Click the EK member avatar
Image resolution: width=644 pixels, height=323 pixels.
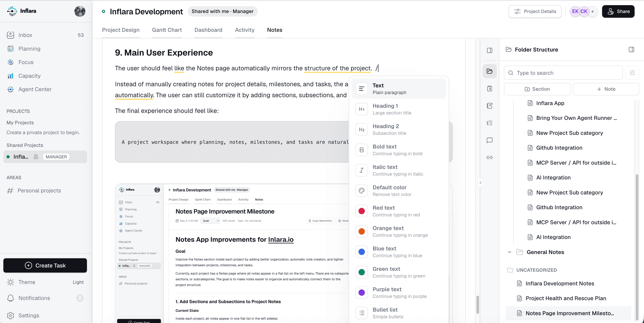[x=575, y=11]
